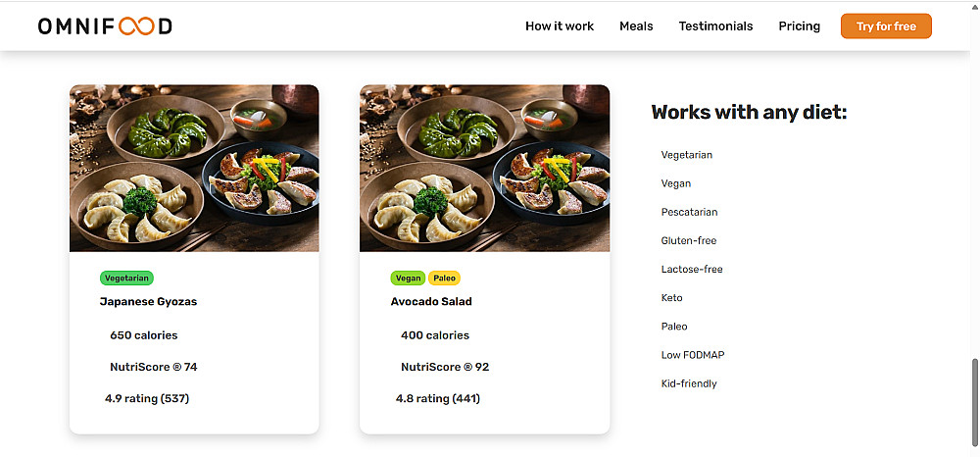Select the Japanese Gyozas meal photo
This screenshot has height=457, width=980.
coord(194,168)
